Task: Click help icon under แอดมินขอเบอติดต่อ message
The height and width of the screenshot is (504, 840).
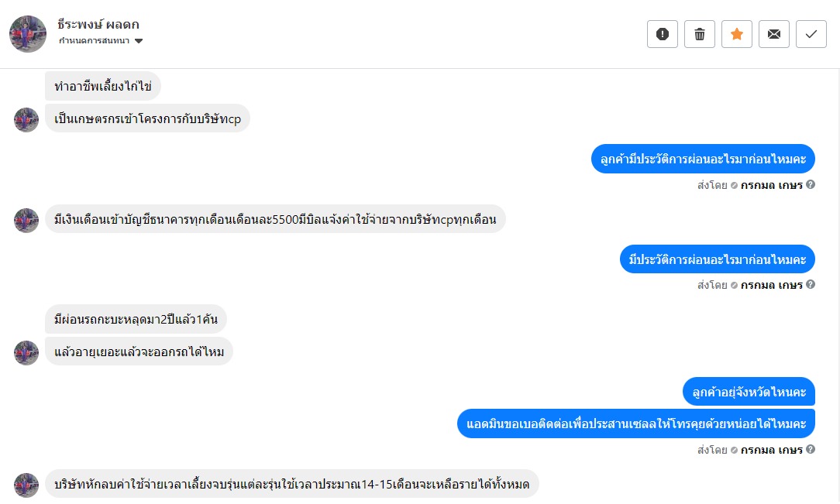Action: (x=811, y=450)
